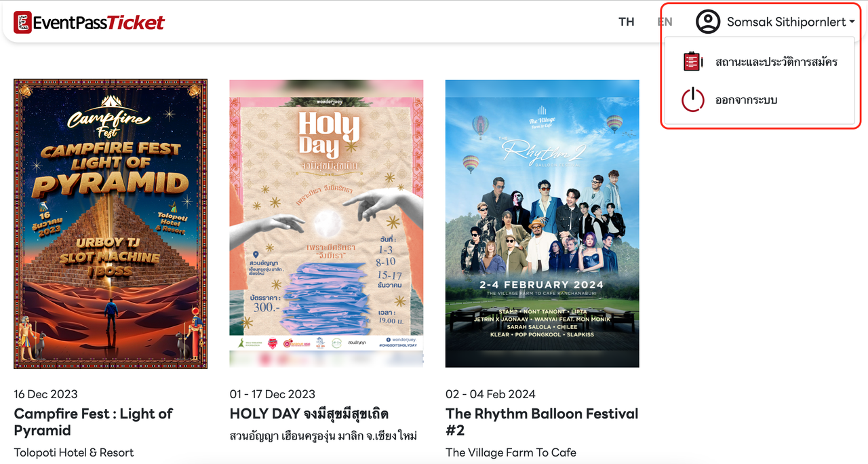868x464 pixels.
Task: Open The Rhythm Balloon Festival #2 title
Action: click(542, 422)
